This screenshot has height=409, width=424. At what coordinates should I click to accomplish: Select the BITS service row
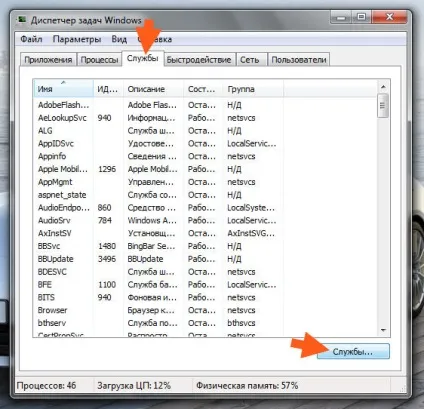205,297
